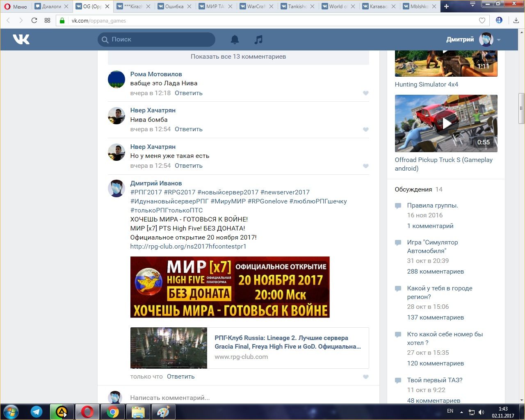The height and width of the screenshot is (420, 525).
Task: Open Игра "Симулятор Автомобиля" discussion
Action: coord(432,247)
